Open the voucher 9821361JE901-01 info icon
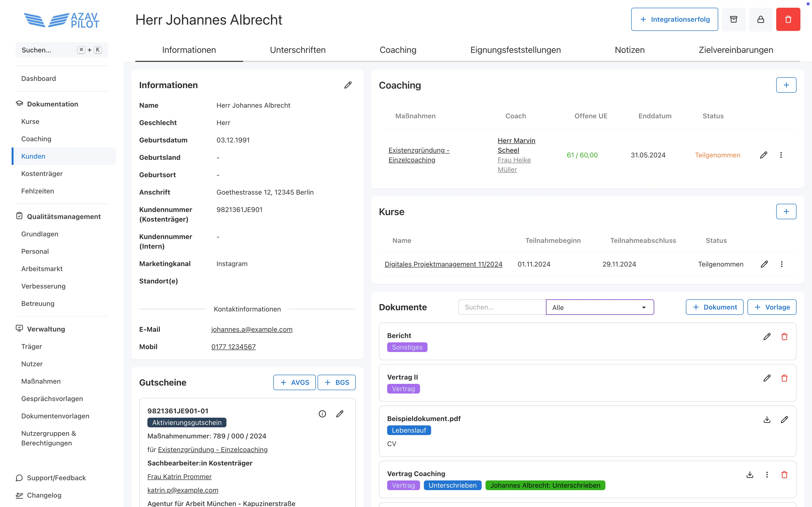Image resolution: width=812 pixels, height=507 pixels. click(x=322, y=414)
